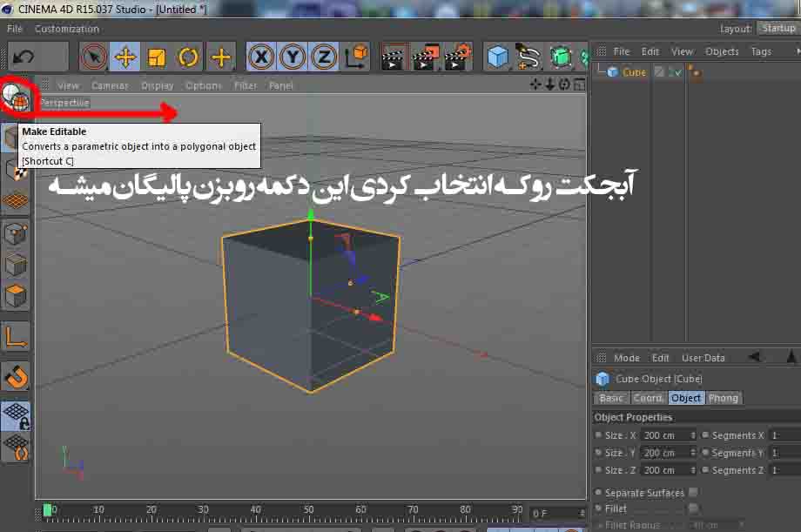Click Make Editable icon

click(x=16, y=98)
